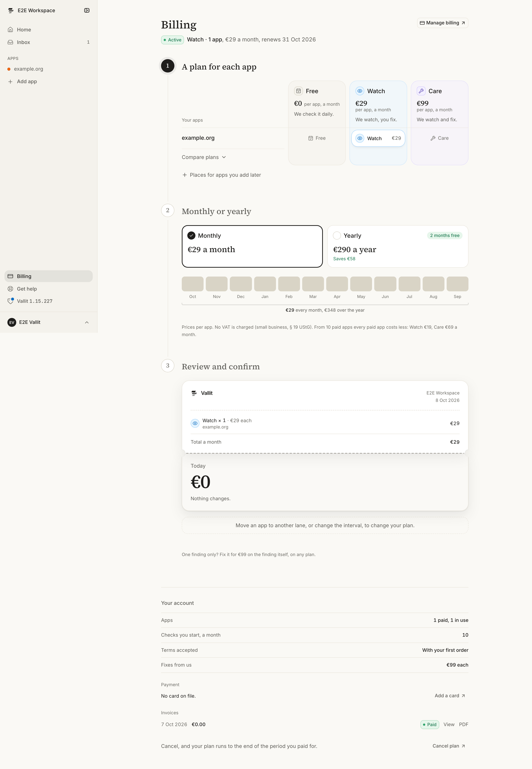This screenshot has height=769, width=532.
Task: Click the Get help lifebuoy icon
Action: tap(10, 289)
